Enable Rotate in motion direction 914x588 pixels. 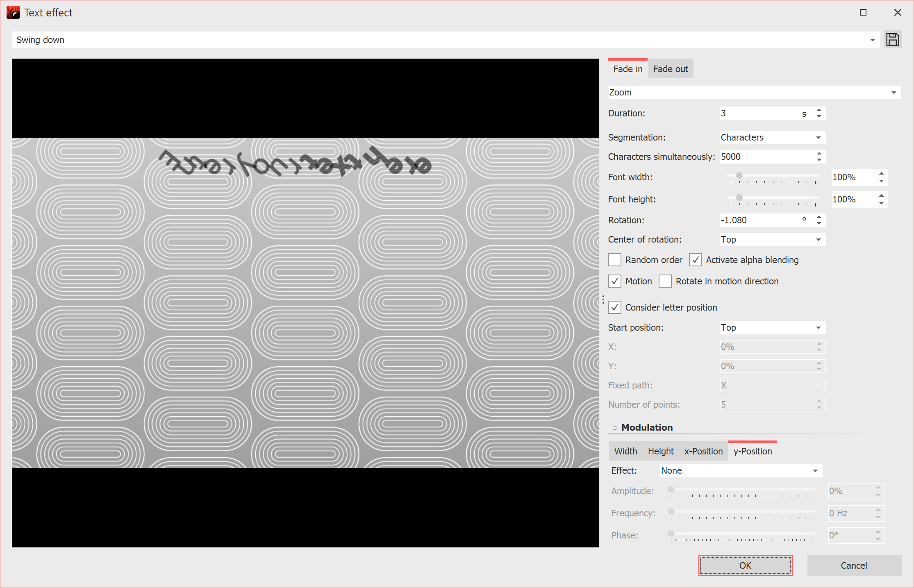tap(665, 281)
